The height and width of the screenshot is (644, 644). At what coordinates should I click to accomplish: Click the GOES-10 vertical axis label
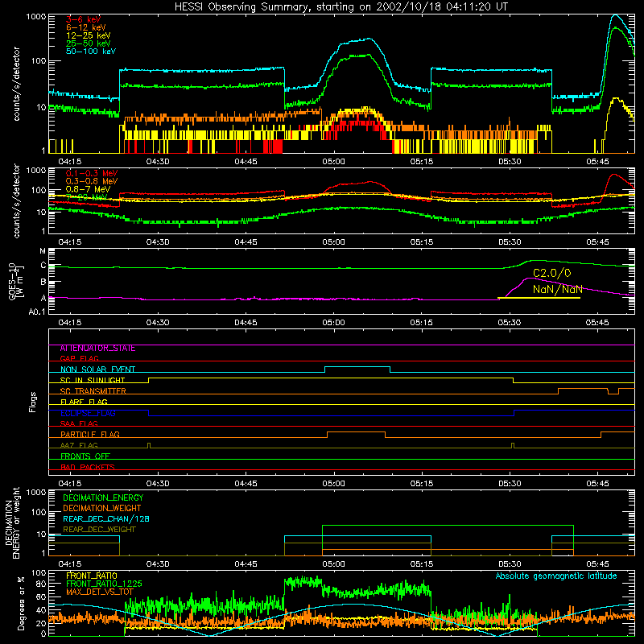16,281
